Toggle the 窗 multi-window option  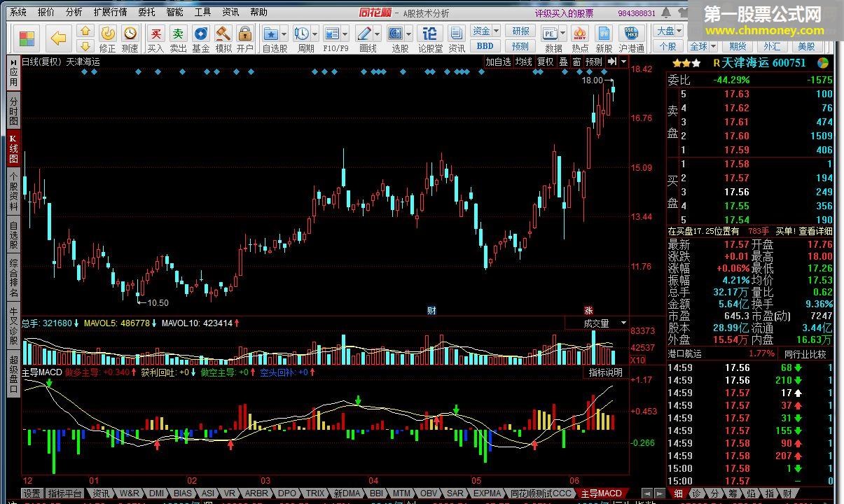576,62
